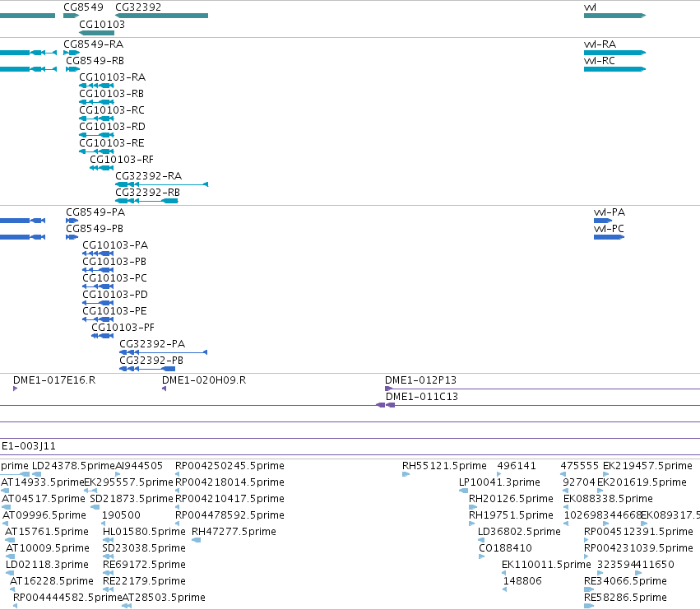
Task: Click EST AT28503.5prime
Action: [164, 598]
